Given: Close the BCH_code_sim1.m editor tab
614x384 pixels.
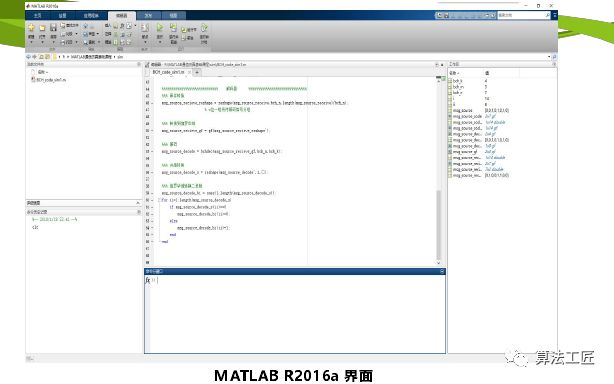Looking at the screenshot, I should [190, 72].
